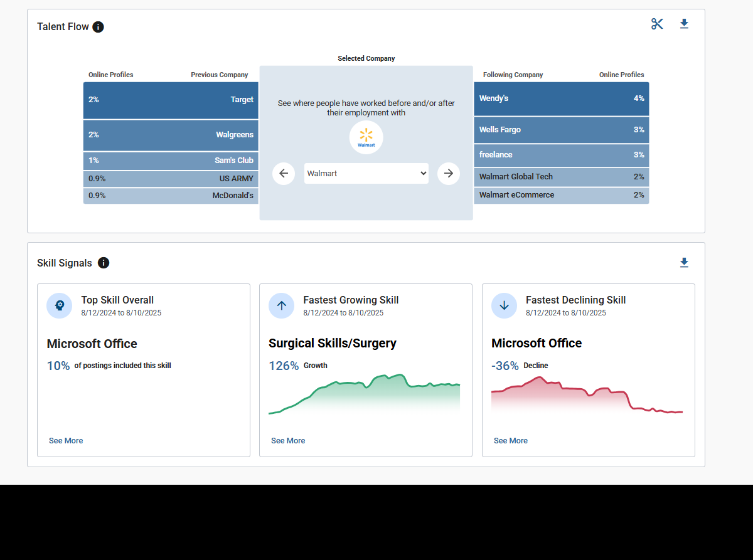Download the Skill Signals data
The width and height of the screenshot is (753, 560).
[684, 263]
